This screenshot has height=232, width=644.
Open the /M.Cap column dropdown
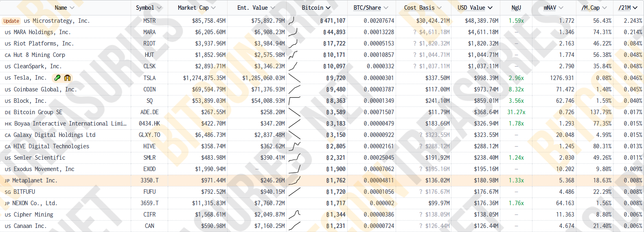point(604,8)
